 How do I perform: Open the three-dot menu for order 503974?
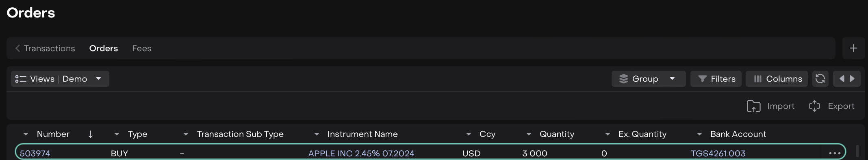835,154
